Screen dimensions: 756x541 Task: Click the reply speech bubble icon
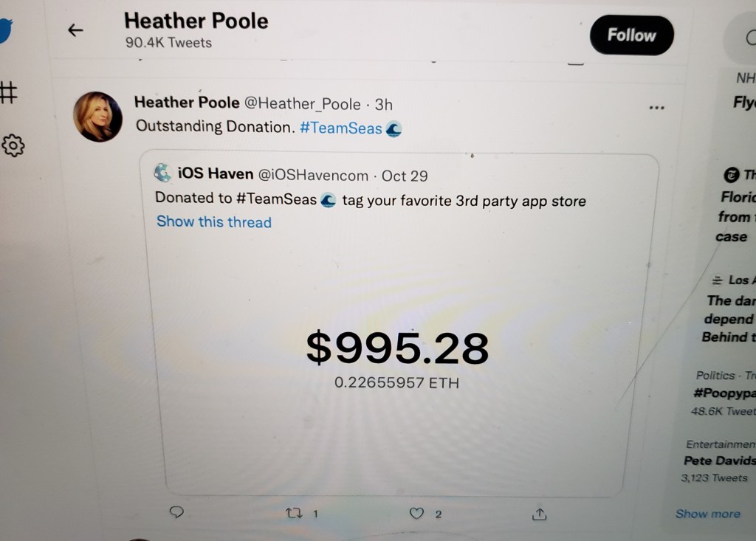(176, 512)
